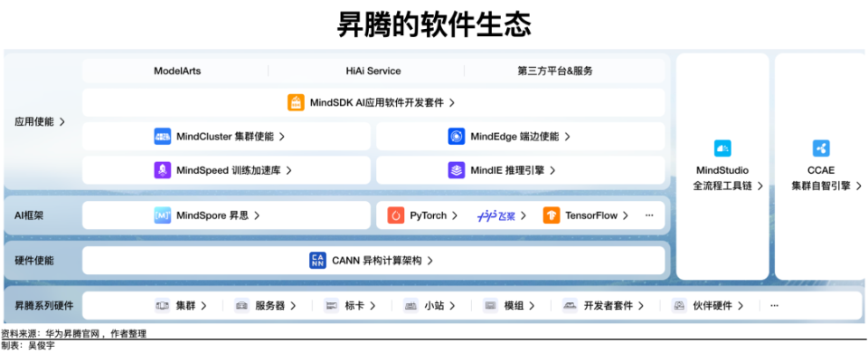The width and height of the screenshot is (868, 354).
Task: Expand the CCAE 集群自智引擎 chevron
Action: [x=859, y=187]
